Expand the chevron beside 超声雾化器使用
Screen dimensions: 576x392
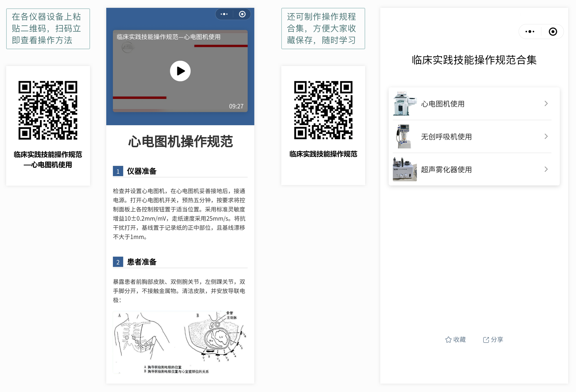[546, 169]
